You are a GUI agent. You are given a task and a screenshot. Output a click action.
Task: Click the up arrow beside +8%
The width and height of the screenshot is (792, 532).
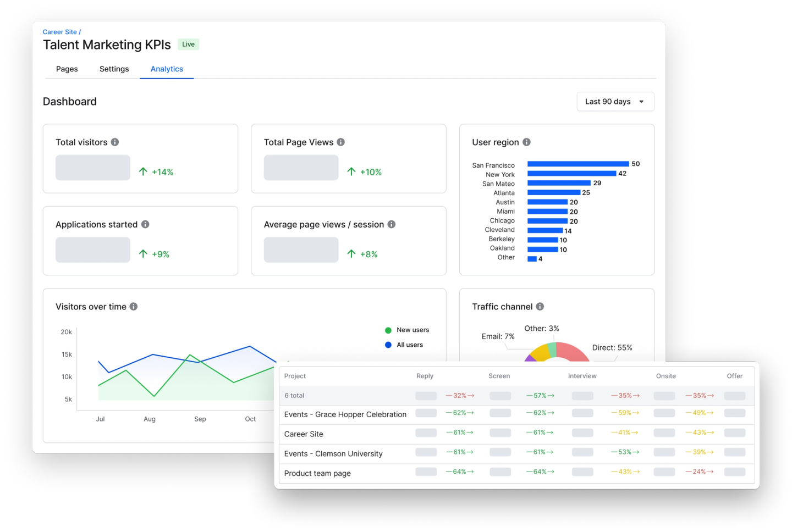point(351,253)
